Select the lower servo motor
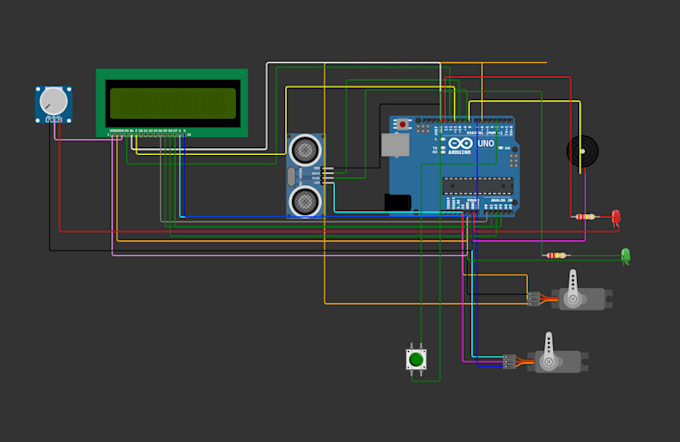680x442 pixels. 558,354
